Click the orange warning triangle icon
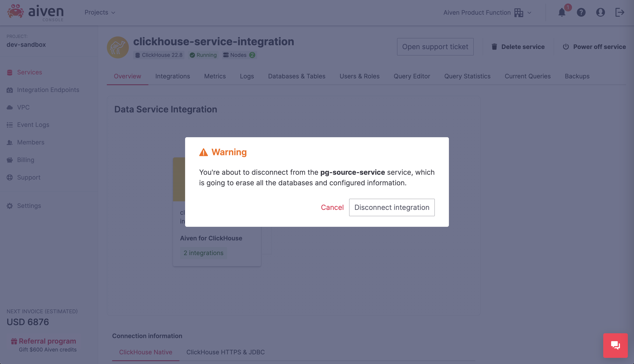 (204, 152)
